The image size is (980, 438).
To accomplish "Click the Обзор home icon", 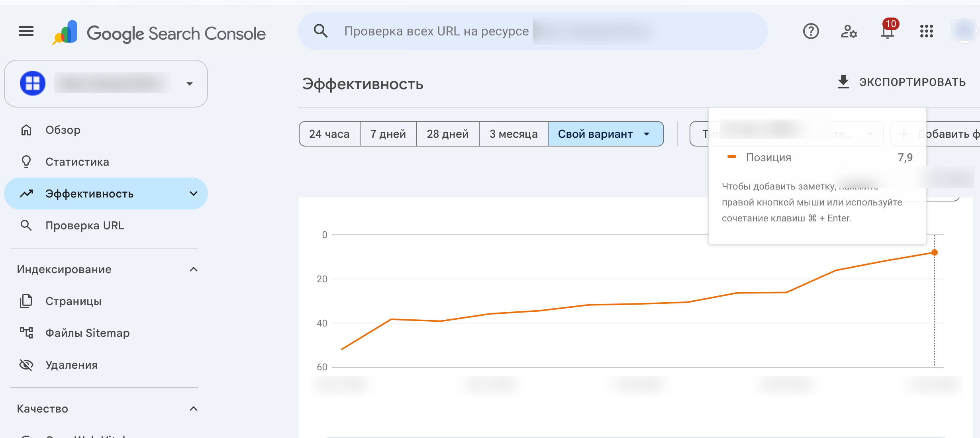I will [x=26, y=130].
